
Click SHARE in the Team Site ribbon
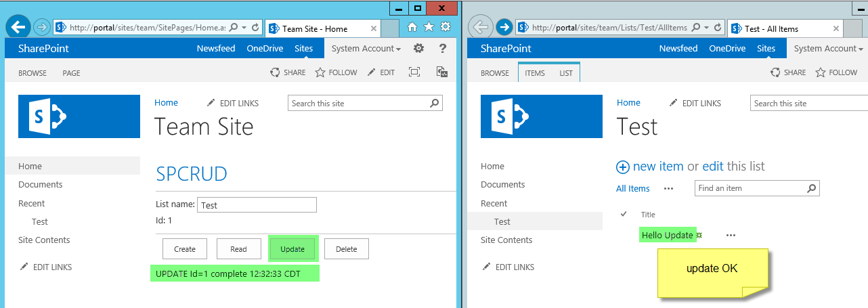(288, 72)
